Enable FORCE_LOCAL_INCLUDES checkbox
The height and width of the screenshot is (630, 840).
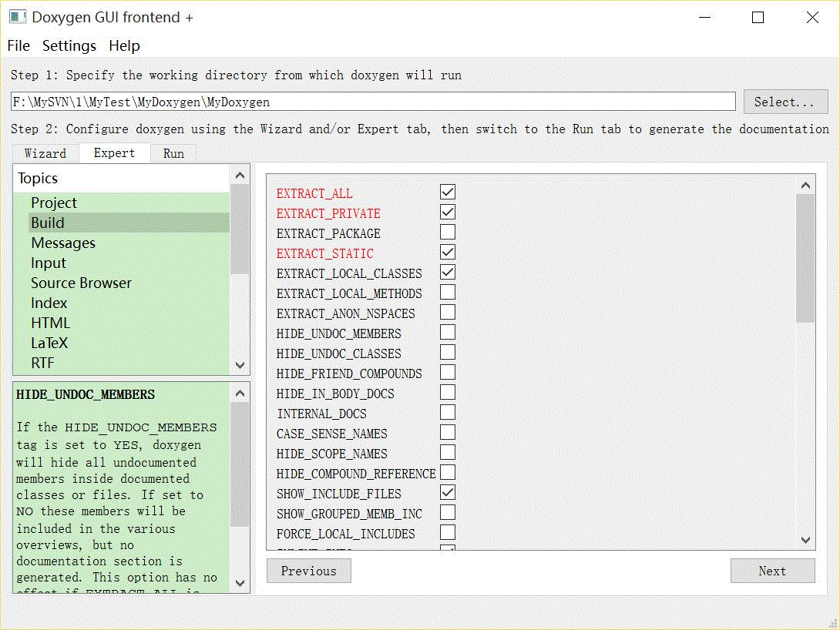coord(448,533)
